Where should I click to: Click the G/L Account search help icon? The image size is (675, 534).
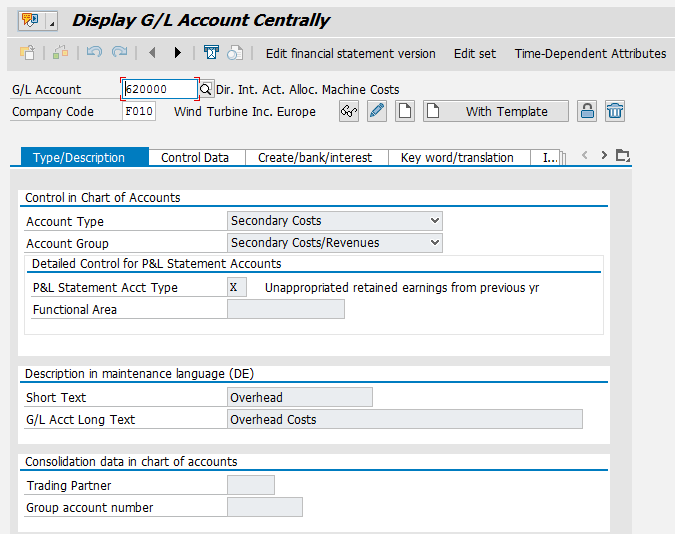pyautogui.click(x=206, y=90)
